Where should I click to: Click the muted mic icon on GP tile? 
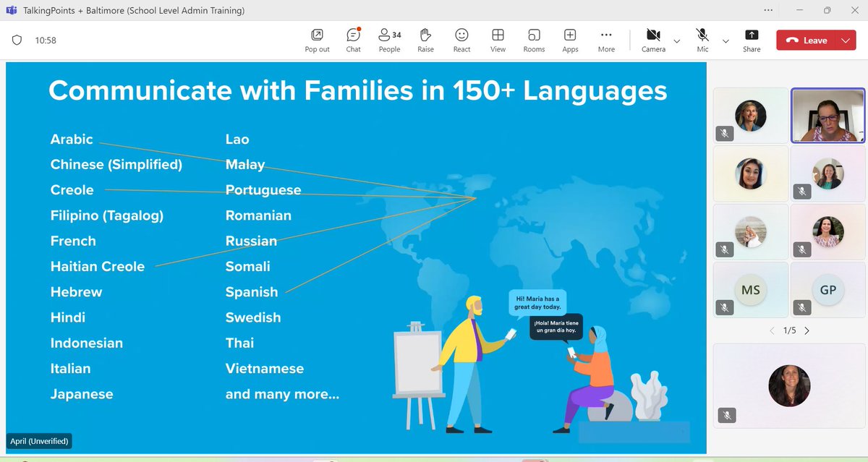(x=801, y=308)
